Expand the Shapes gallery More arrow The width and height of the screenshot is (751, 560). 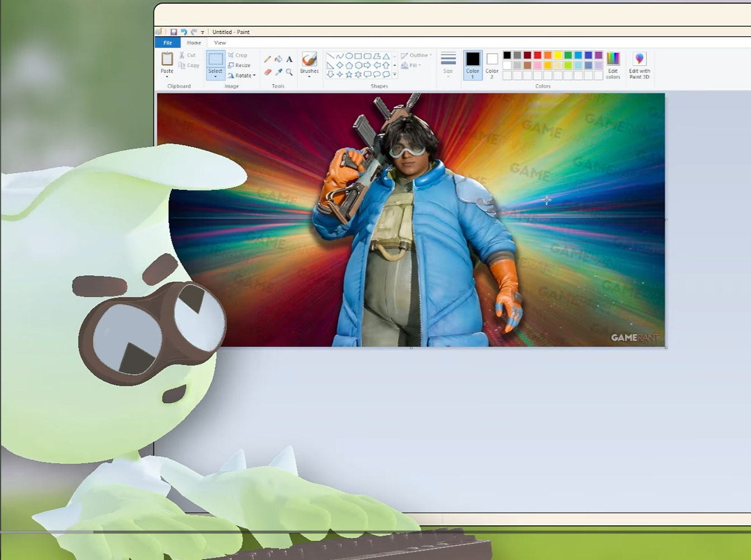click(394, 74)
